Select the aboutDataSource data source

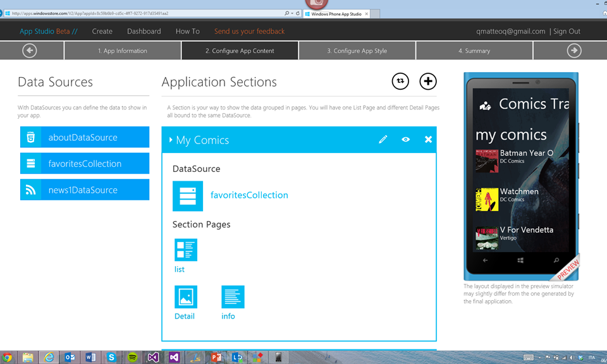pos(85,137)
